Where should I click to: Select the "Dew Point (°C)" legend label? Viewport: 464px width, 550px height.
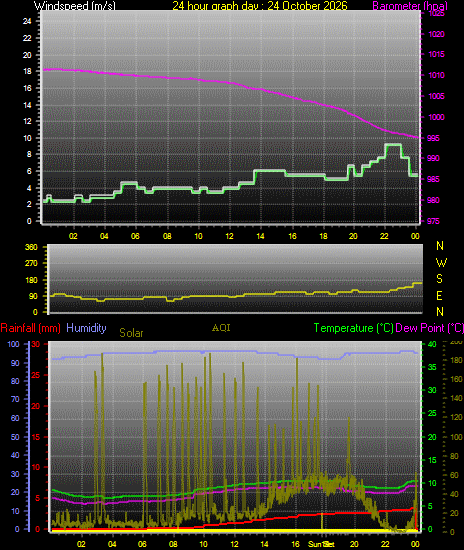pos(429,328)
